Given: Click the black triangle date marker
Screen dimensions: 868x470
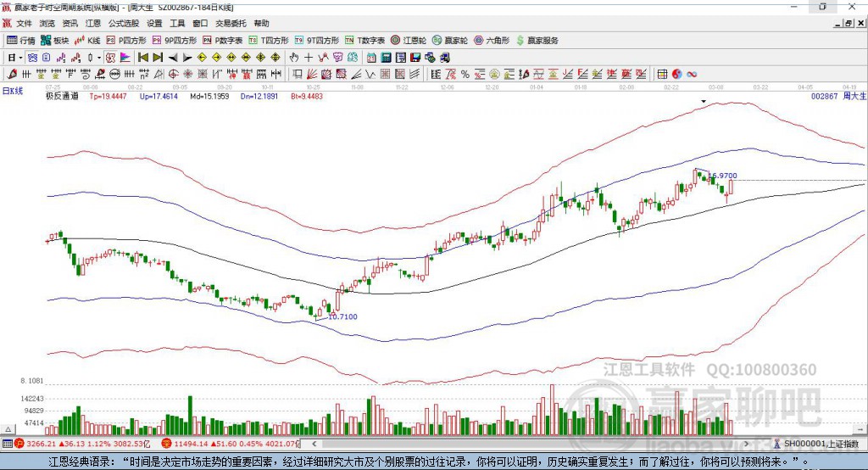Looking at the screenshot, I should pyautogui.click(x=704, y=102).
